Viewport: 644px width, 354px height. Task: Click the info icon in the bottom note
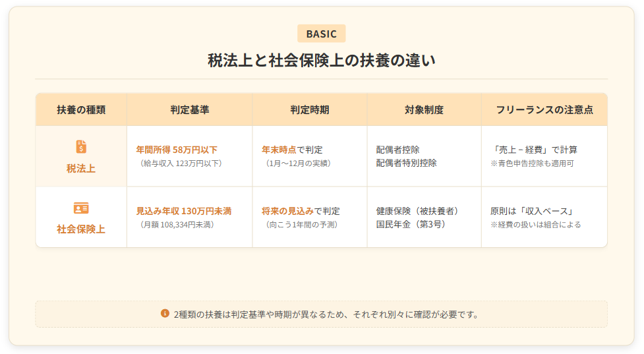[x=165, y=314]
